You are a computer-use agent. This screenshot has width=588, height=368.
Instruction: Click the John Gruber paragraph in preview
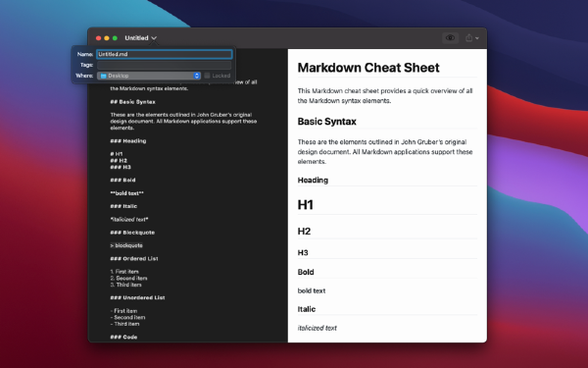point(385,152)
